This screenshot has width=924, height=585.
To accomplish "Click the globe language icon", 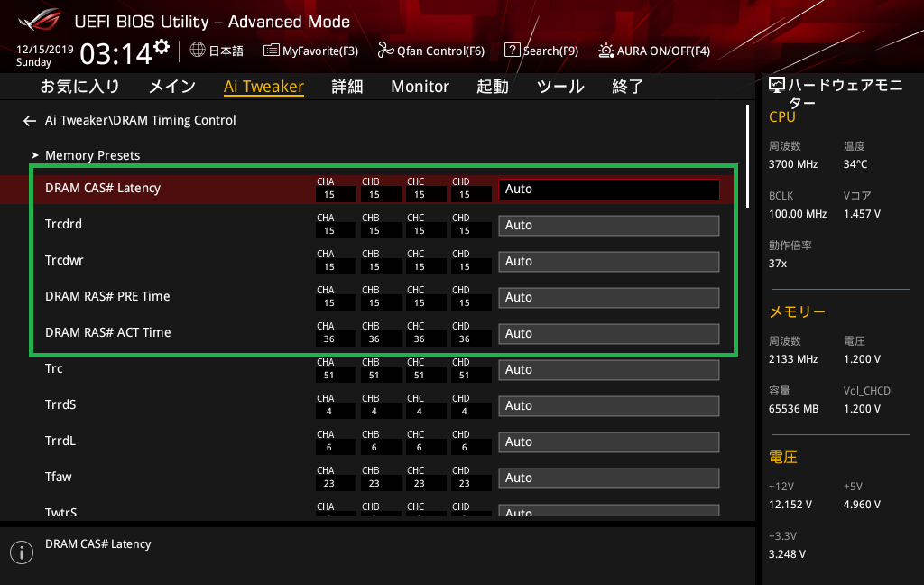I will click(x=198, y=51).
